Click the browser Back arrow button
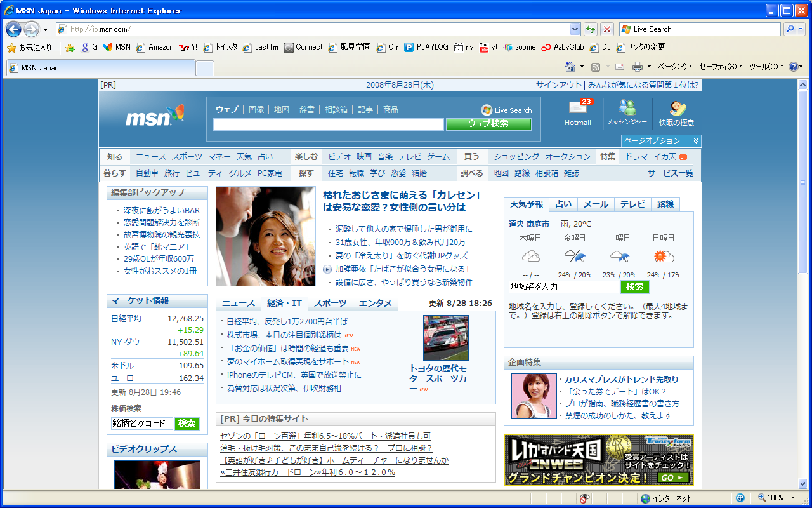Image resolution: width=812 pixels, height=508 pixels. [14, 29]
